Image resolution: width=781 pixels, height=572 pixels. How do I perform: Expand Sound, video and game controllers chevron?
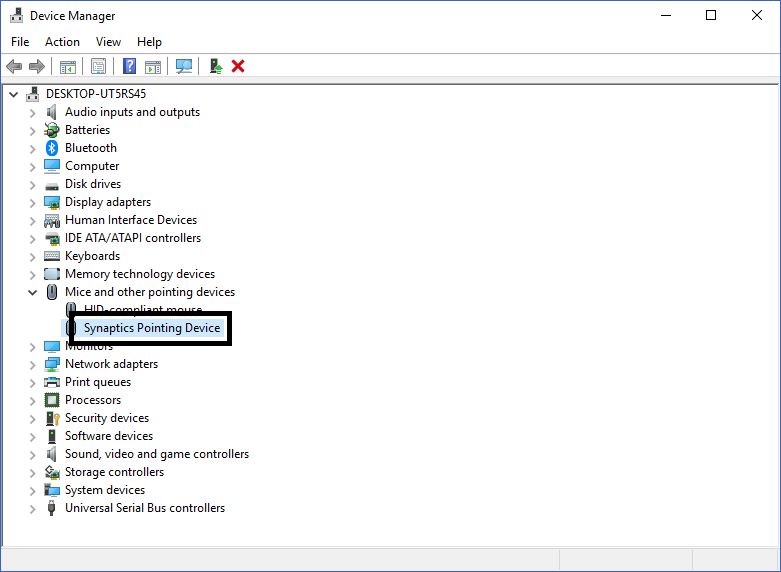coord(32,454)
